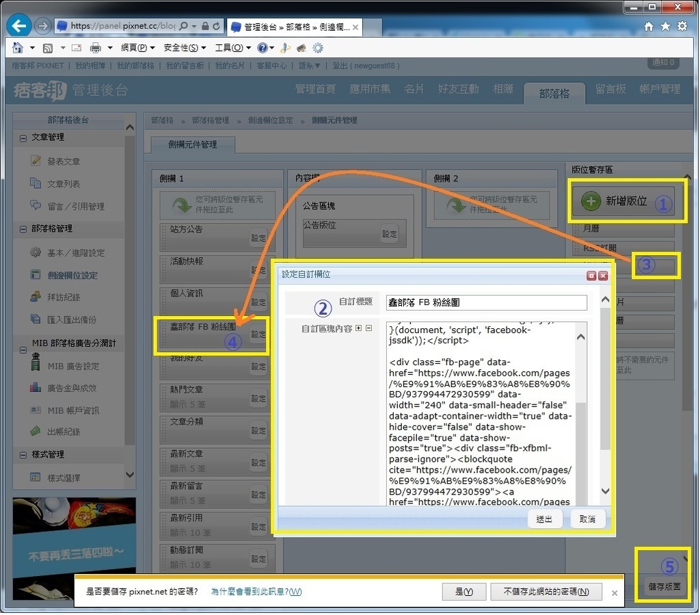Click 設定 for the 熱門文章 block

point(258,399)
